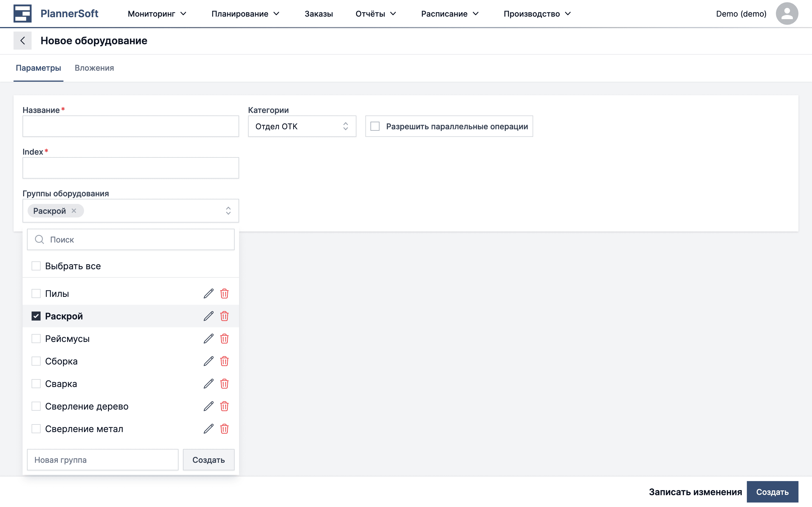Click the back arrow next to Новое оборудование
812x507 pixels.
click(x=23, y=41)
